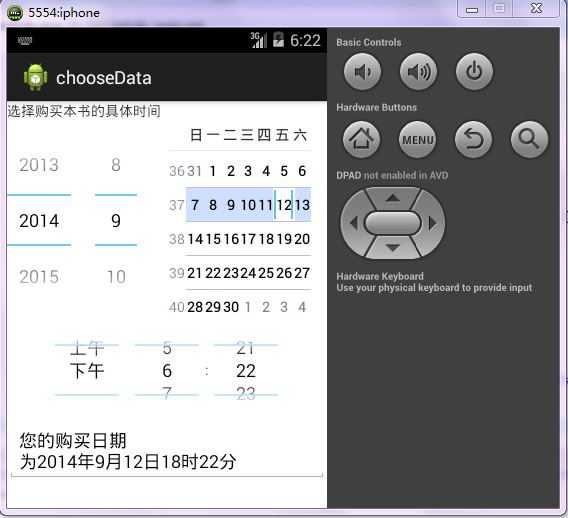The height and width of the screenshot is (518, 568).
Task: Click the chooseData app title
Action: pyautogui.click(x=104, y=78)
